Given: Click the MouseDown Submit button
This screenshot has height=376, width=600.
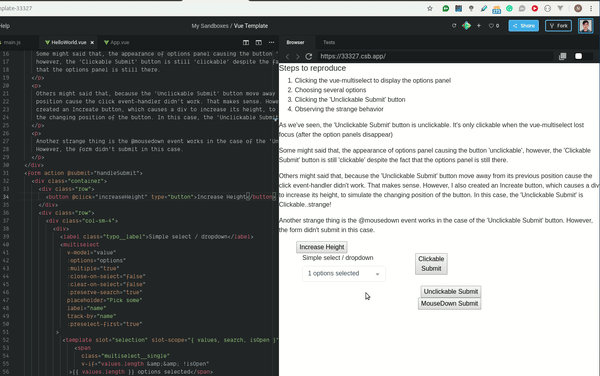Looking at the screenshot, I should click(449, 304).
